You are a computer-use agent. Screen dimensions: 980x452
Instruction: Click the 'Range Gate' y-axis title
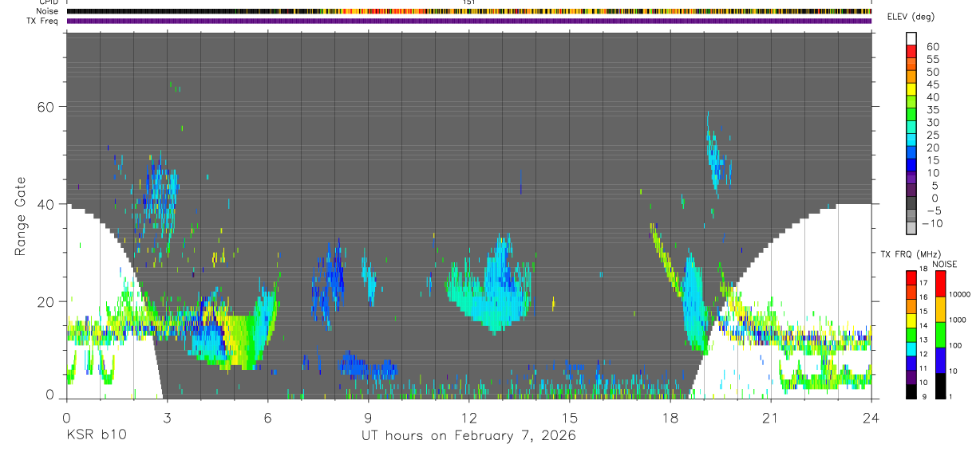tap(19, 214)
